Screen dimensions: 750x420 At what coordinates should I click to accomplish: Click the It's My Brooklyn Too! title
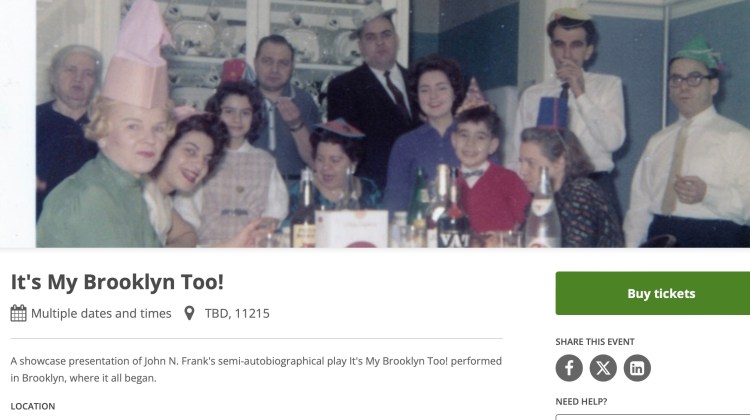[117, 282]
